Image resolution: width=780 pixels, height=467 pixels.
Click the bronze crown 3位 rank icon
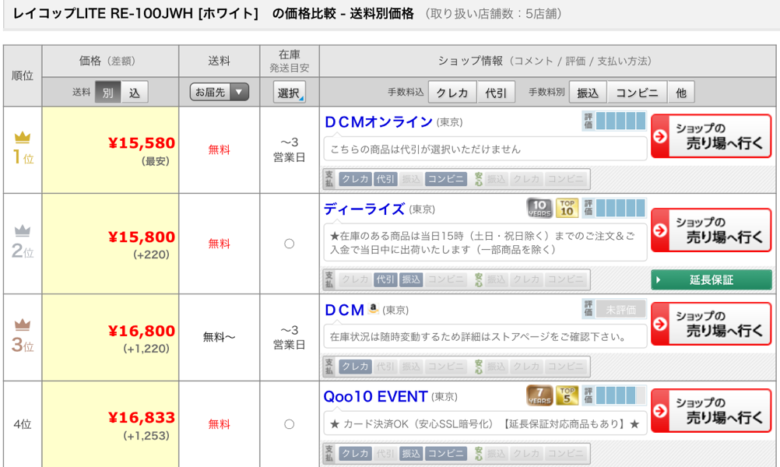pyautogui.click(x=22, y=325)
